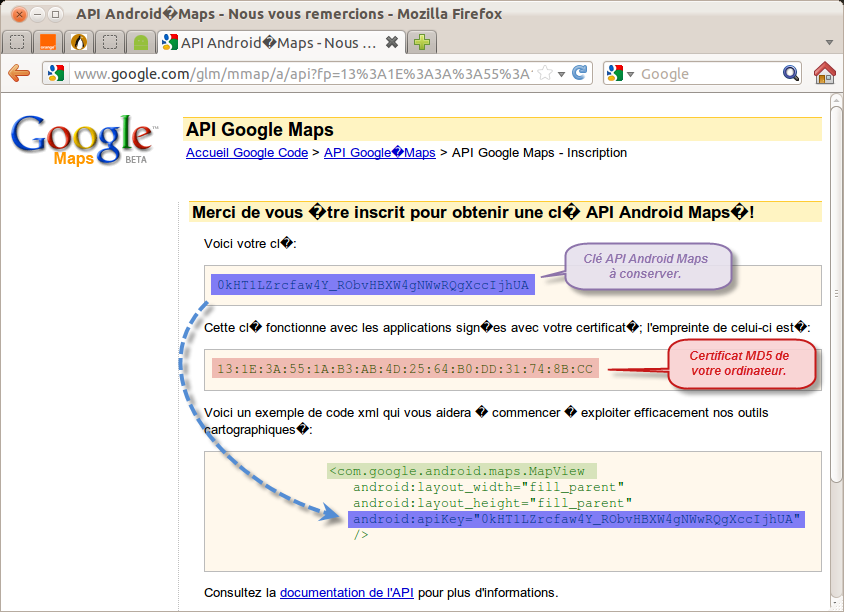Click the MD5 fingerprint starting '13:1E:3A'
844x612 pixels.
[405, 369]
